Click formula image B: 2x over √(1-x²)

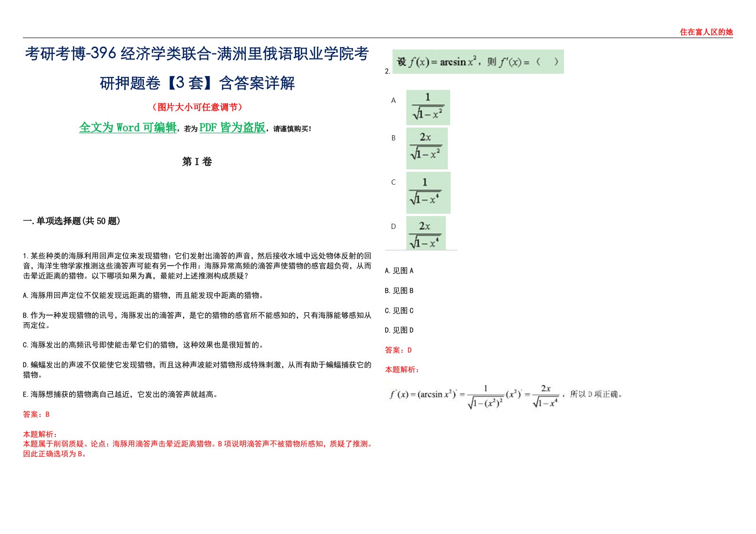427,148
